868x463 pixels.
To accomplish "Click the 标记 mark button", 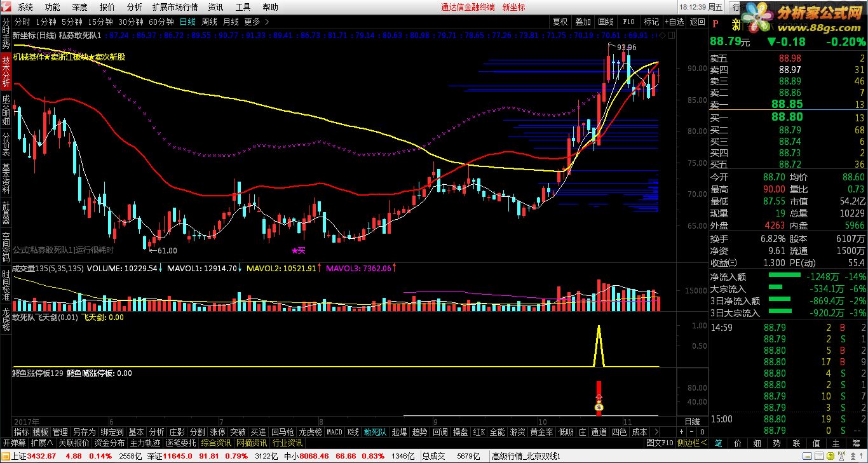I will [x=651, y=22].
